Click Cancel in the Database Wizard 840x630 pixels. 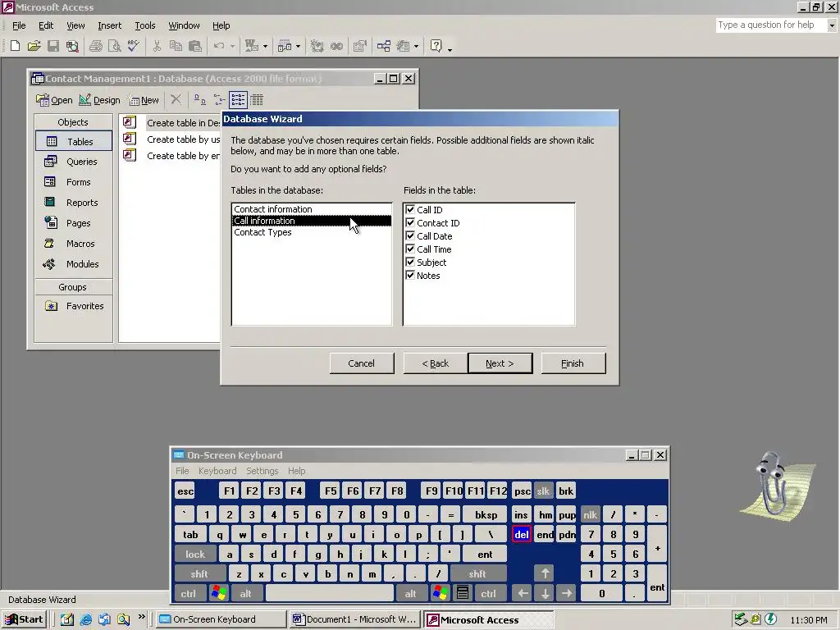click(x=362, y=363)
